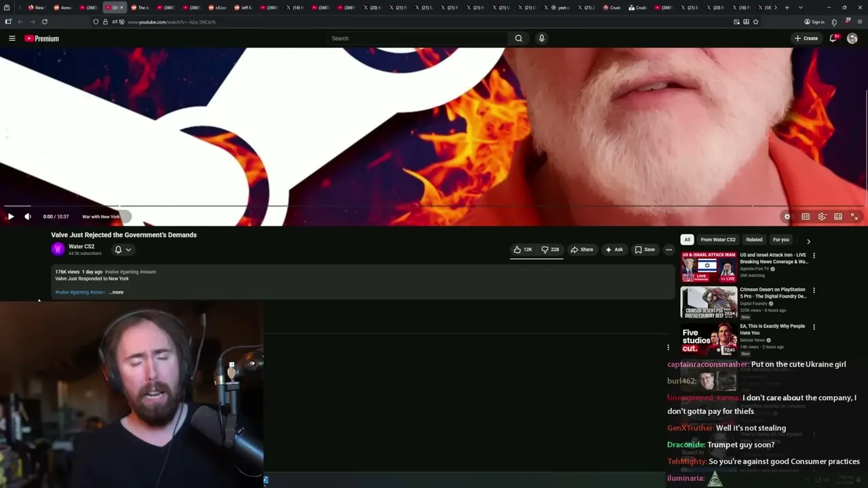Open the US & Israel Attack Iran thumbnail
This screenshot has height=488, width=868.
tap(709, 267)
